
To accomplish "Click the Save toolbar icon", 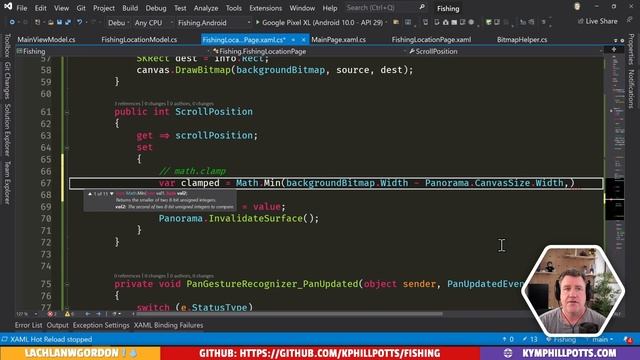I will (x=59, y=22).
